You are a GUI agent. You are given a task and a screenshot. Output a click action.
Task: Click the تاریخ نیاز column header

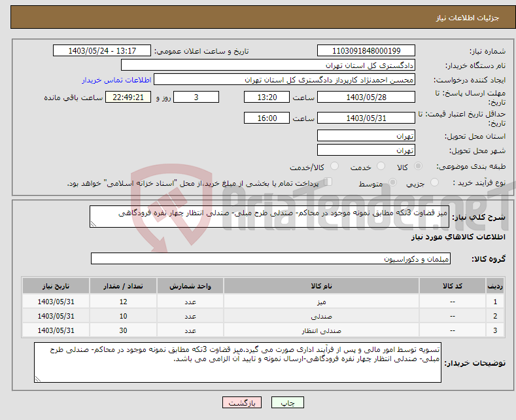[x=56, y=286]
